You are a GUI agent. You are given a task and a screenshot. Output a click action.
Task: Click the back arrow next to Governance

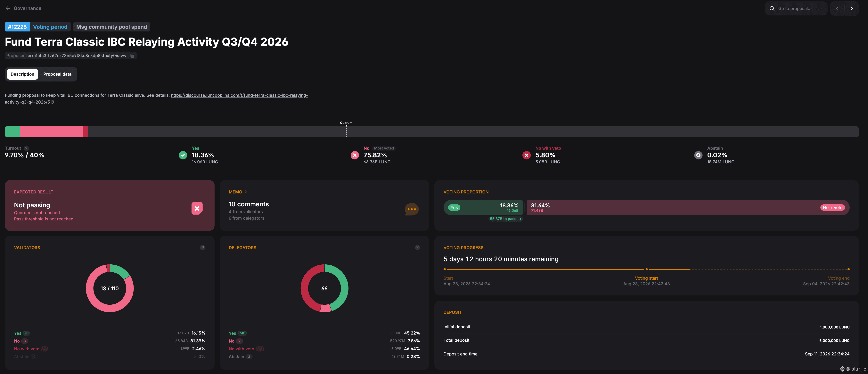[8, 8]
